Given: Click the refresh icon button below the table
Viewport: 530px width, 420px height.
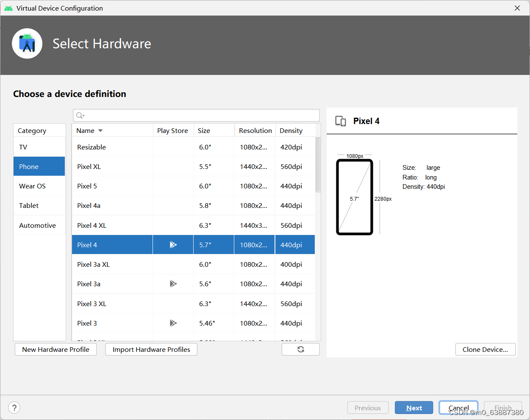Looking at the screenshot, I should [301, 349].
